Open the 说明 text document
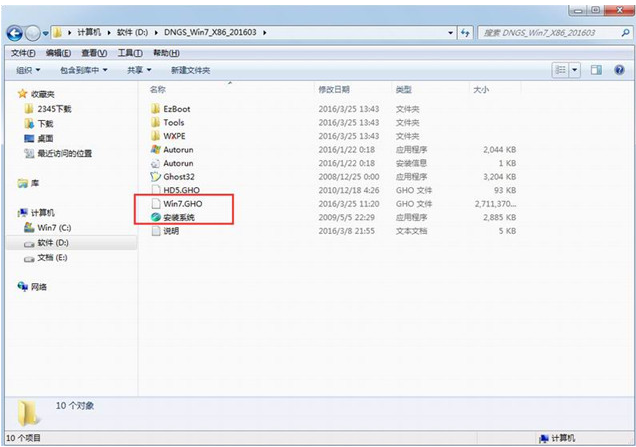636x447 pixels. [x=171, y=231]
